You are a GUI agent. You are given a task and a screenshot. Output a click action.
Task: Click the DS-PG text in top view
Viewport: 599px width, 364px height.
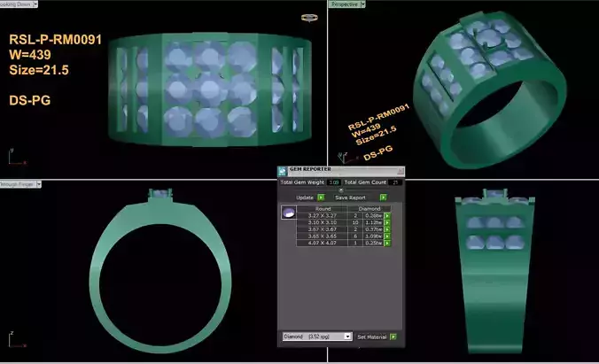click(30, 101)
